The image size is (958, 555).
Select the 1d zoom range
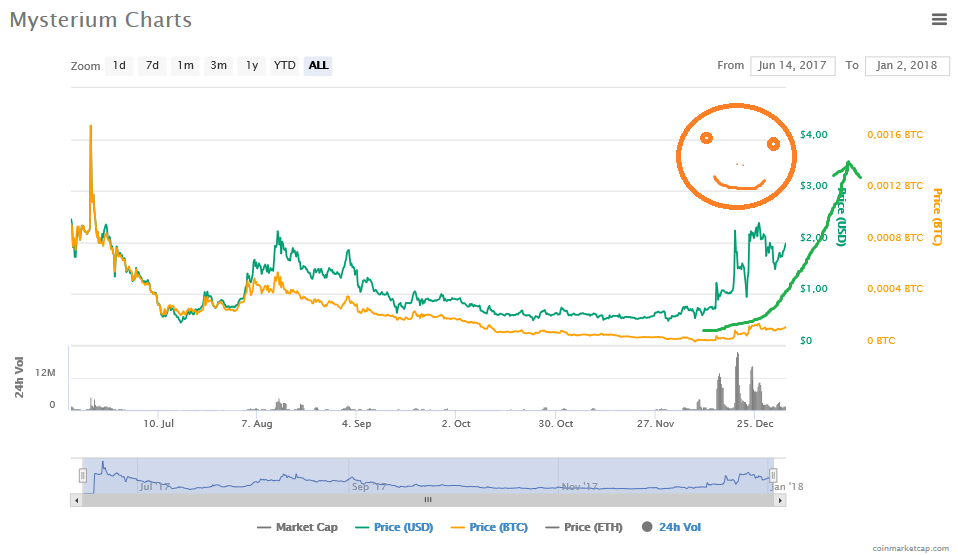tap(119, 65)
